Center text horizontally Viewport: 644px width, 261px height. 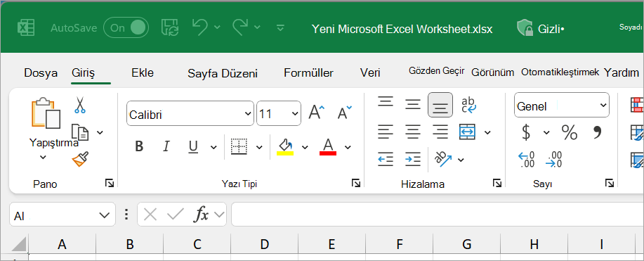tap(413, 132)
